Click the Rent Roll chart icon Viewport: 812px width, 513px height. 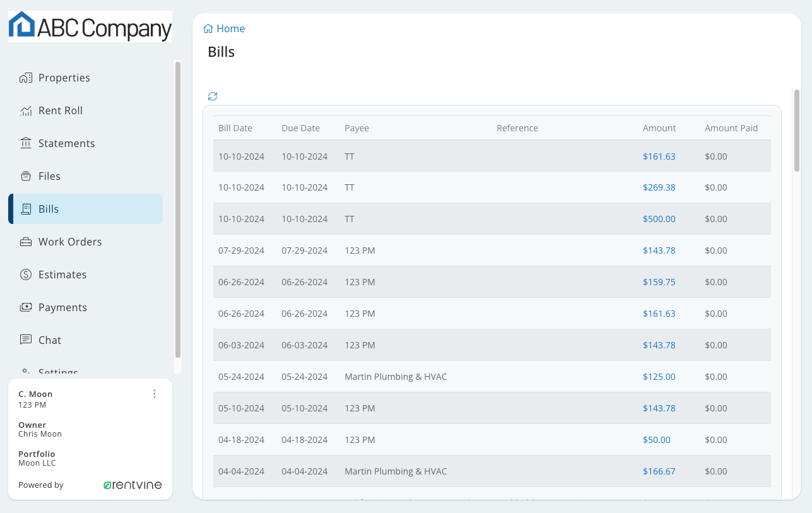pyautogui.click(x=26, y=110)
